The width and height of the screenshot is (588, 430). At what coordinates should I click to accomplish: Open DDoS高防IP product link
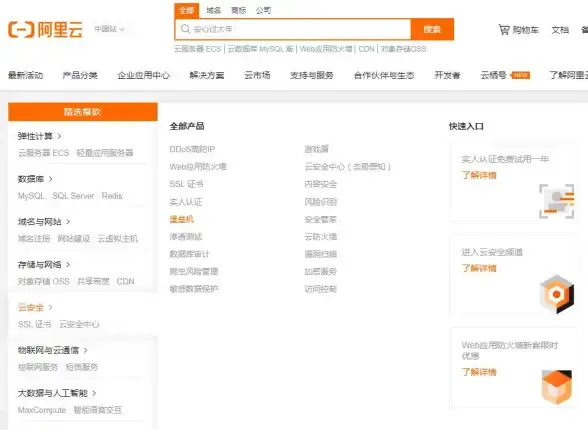pos(192,149)
